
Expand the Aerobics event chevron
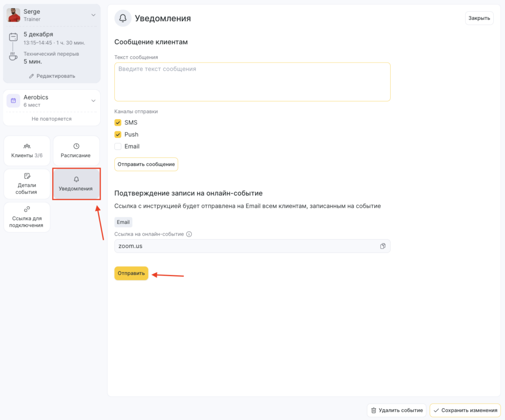[x=93, y=101]
